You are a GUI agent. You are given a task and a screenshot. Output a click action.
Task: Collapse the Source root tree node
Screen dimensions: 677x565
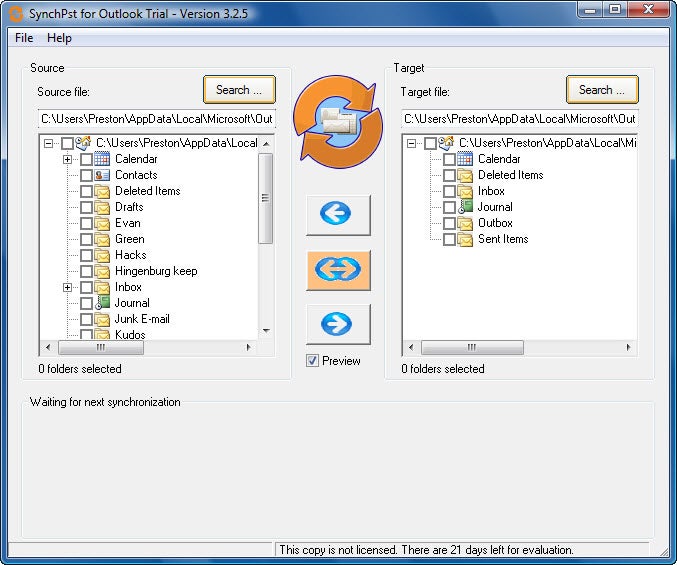coord(48,143)
